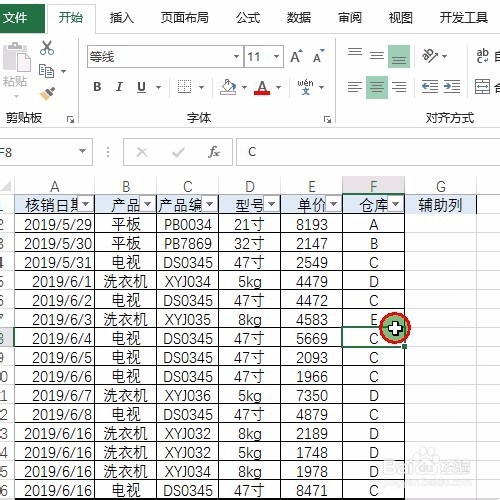Open the Font Color dropdown arrow
The width and height of the screenshot is (500, 500).
pyautogui.click(x=278, y=87)
